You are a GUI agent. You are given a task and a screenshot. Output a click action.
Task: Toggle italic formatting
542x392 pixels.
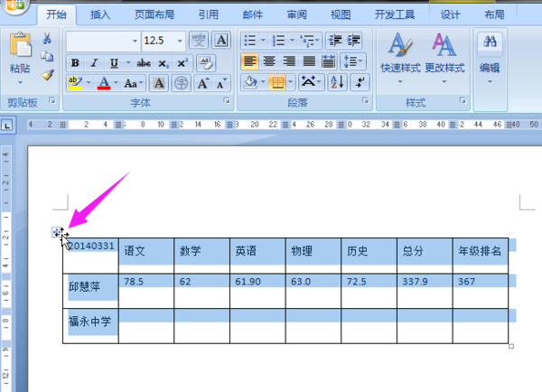point(94,63)
